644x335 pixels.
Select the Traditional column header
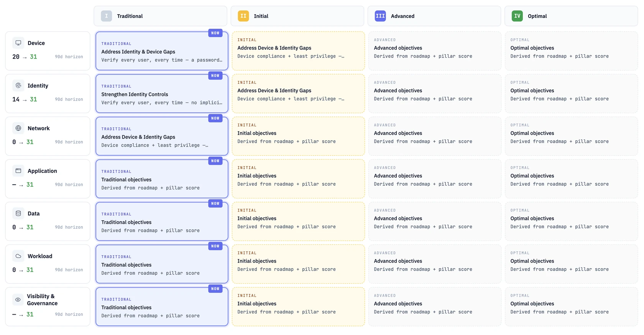coord(160,16)
